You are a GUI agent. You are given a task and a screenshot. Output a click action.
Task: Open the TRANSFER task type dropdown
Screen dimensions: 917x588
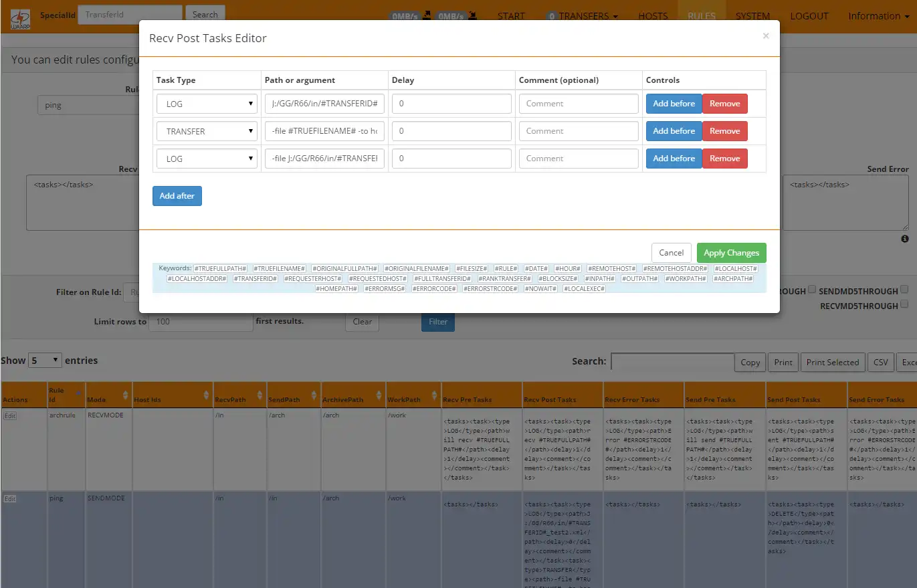207,131
